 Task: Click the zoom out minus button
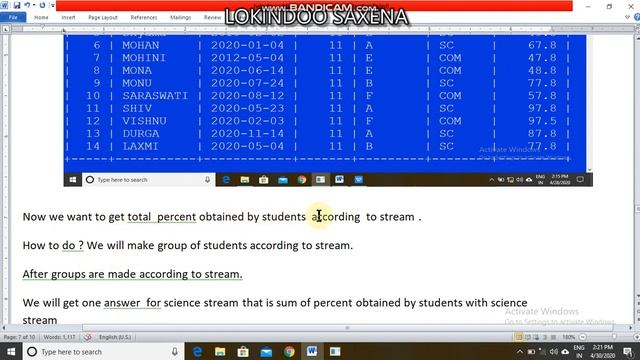pyautogui.click(x=582, y=337)
